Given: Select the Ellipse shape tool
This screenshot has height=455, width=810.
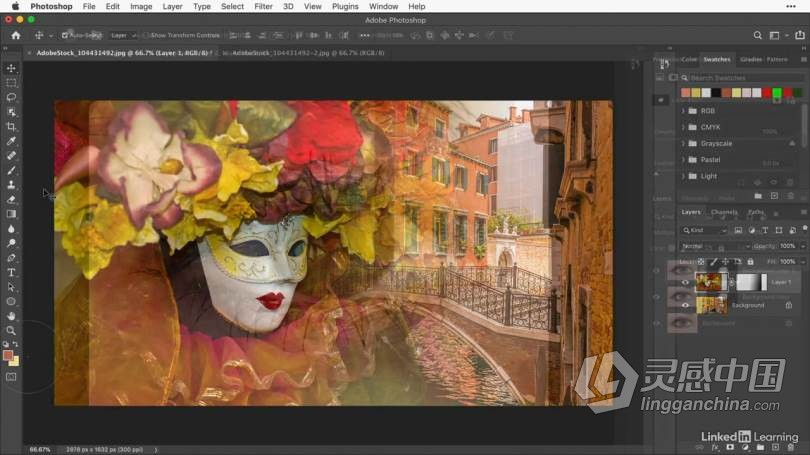Looking at the screenshot, I should click(11, 301).
